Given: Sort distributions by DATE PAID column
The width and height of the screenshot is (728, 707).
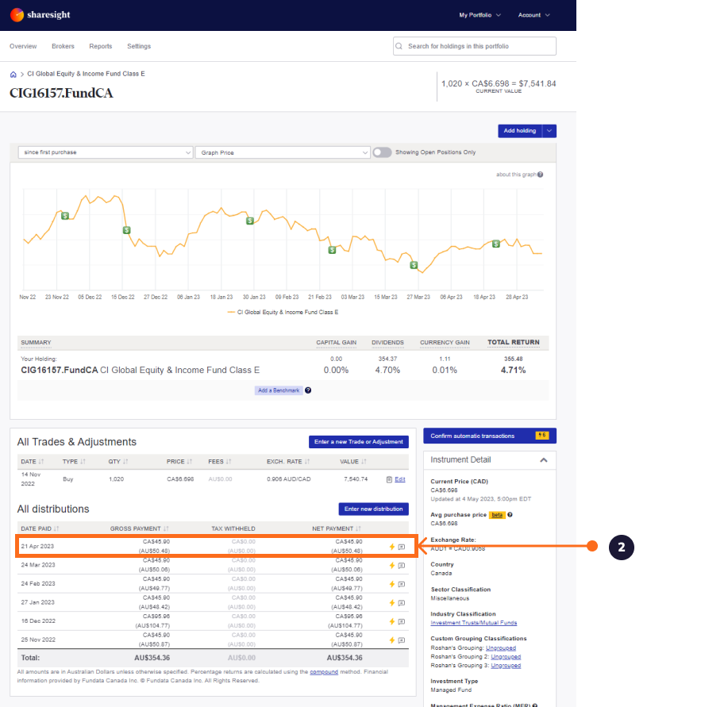Looking at the screenshot, I should (x=40, y=528).
